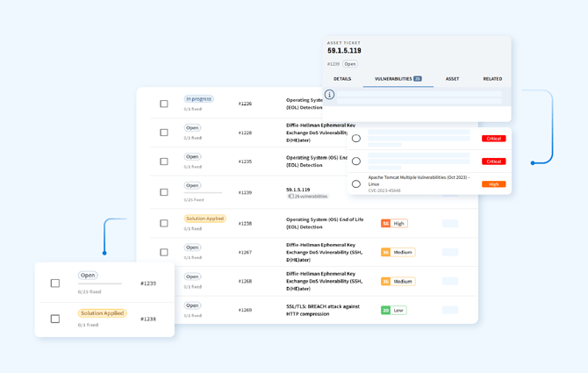The image size is (588, 373).
Task: Switch to the Asset tab
Action: point(452,79)
